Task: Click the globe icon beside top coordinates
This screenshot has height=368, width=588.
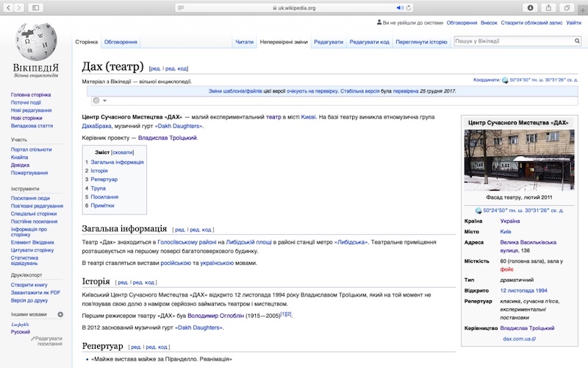Action: [x=505, y=80]
